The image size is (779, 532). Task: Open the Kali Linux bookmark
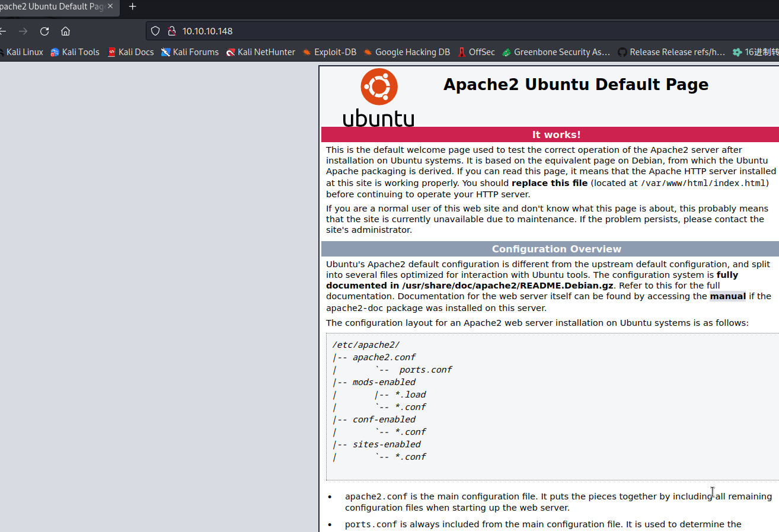(x=21, y=52)
